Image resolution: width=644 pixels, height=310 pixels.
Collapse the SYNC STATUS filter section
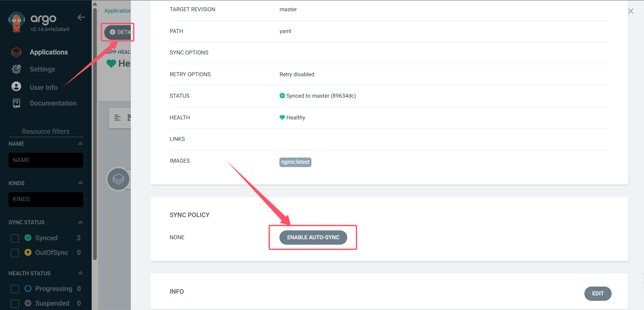pyautogui.click(x=80, y=222)
